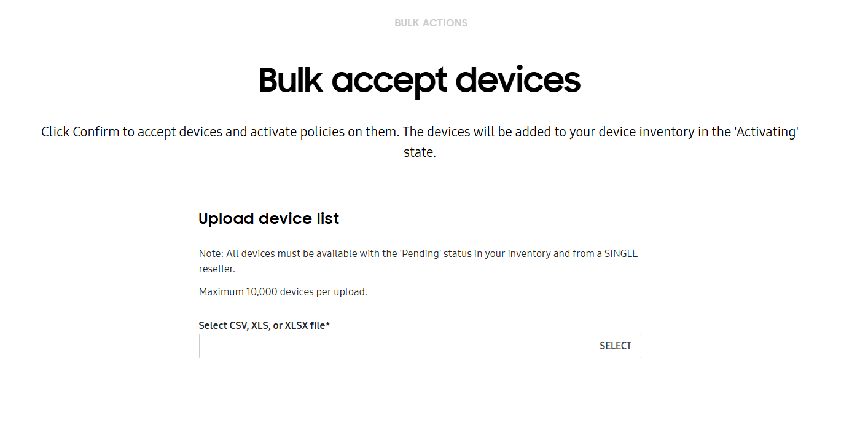Click the maximum devices note text
The image size is (868, 447).
coord(283,291)
